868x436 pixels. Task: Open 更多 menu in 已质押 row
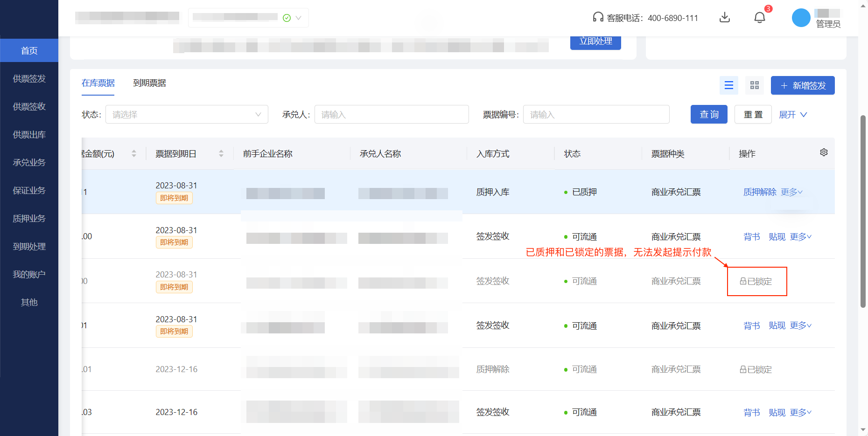click(791, 192)
